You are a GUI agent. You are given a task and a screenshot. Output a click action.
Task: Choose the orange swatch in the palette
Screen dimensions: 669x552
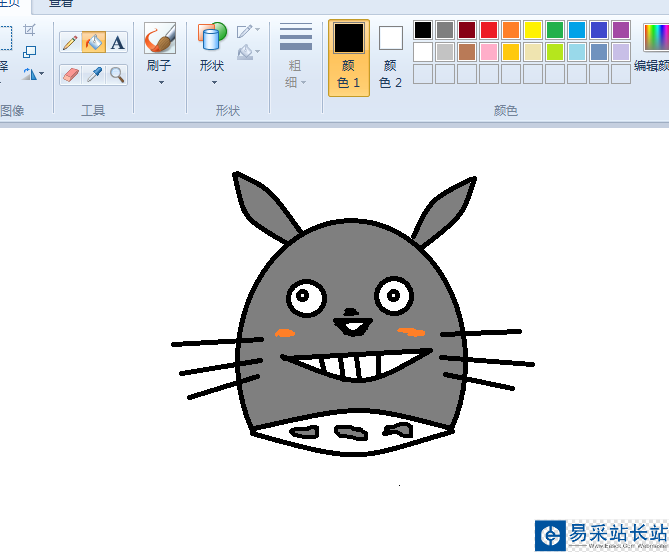[511, 30]
